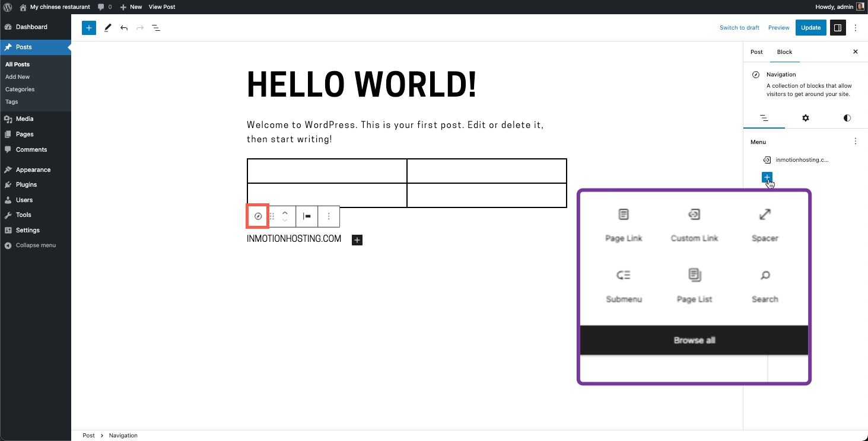868x441 pixels.
Task: Visit the My chinese restaurant site link
Action: click(x=55, y=7)
